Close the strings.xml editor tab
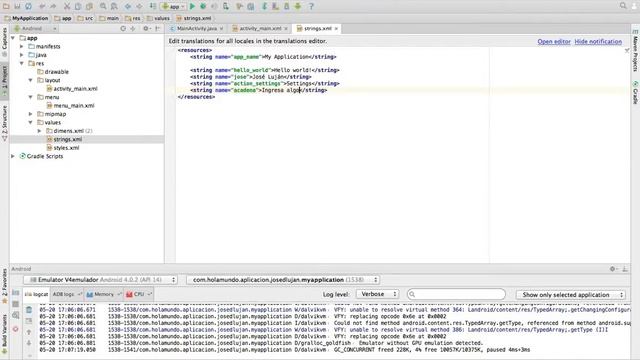640x360 pixels. tap(336, 29)
